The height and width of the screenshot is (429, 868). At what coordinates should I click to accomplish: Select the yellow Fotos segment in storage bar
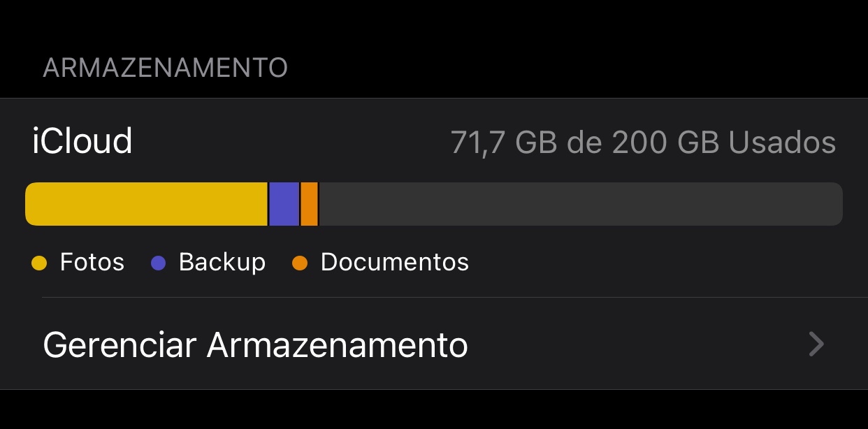(147, 204)
